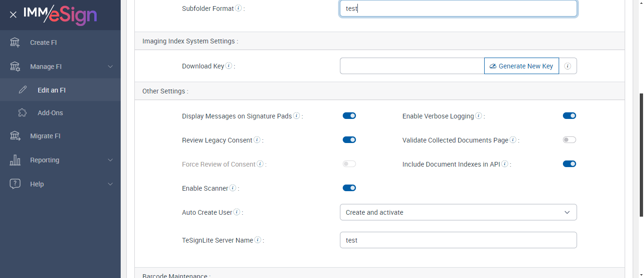The height and width of the screenshot is (278, 644).
Task: Click the Help question mark icon
Action: tap(15, 184)
